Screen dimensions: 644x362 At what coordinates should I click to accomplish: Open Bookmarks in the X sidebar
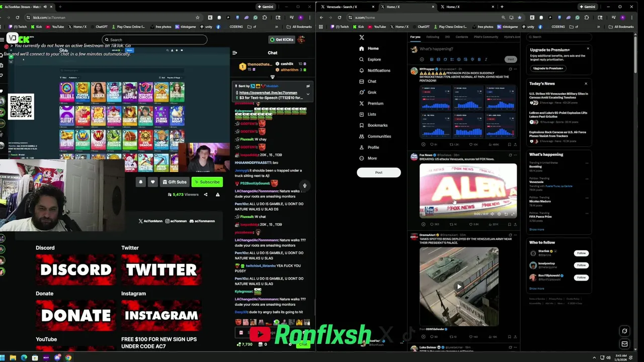coord(373,125)
